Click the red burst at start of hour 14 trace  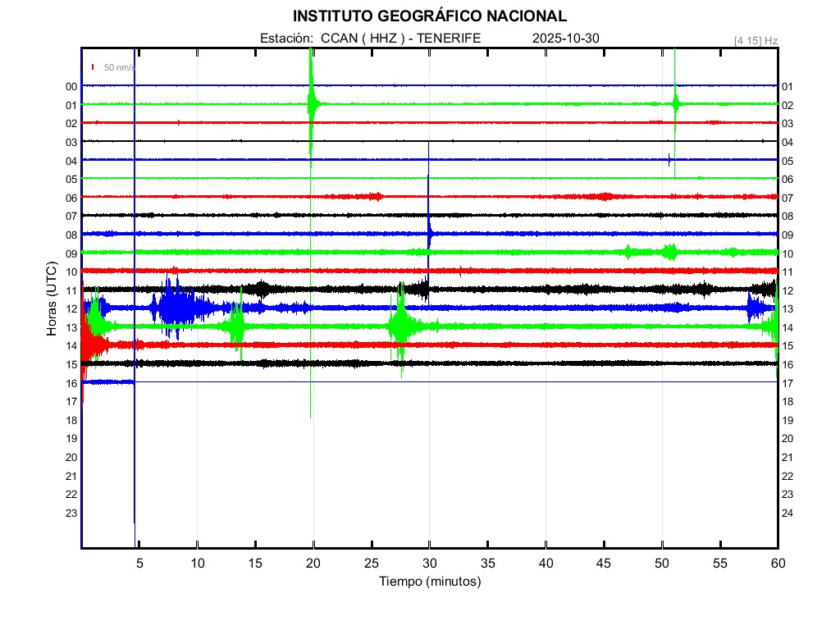click(x=92, y=344)
